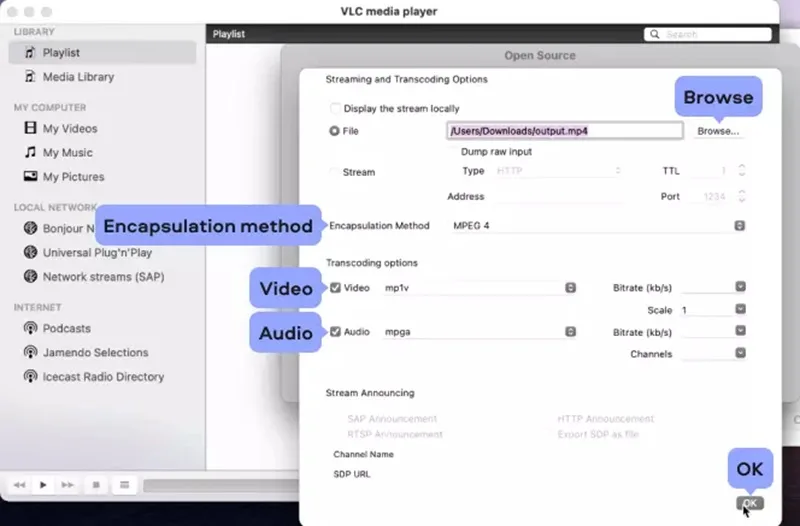Skip forward with the fast-forward button

67,485
